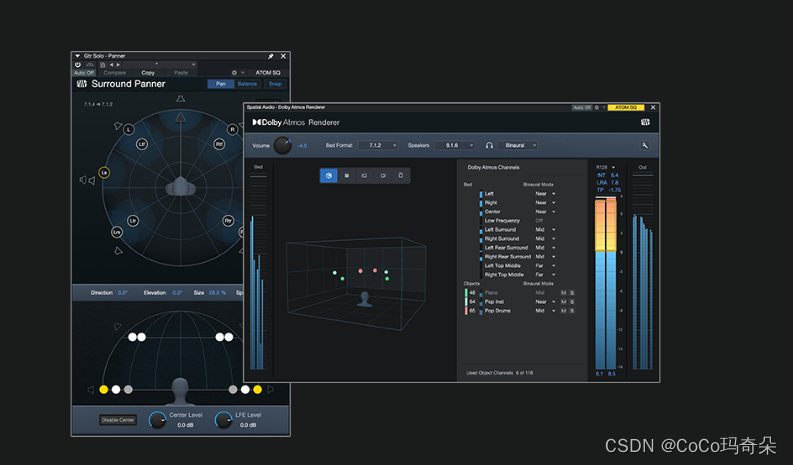Select the highlighted Ls speaker node
Image resolution: width=793 pixels, height=465 pixels.
(x=104, y=173)
